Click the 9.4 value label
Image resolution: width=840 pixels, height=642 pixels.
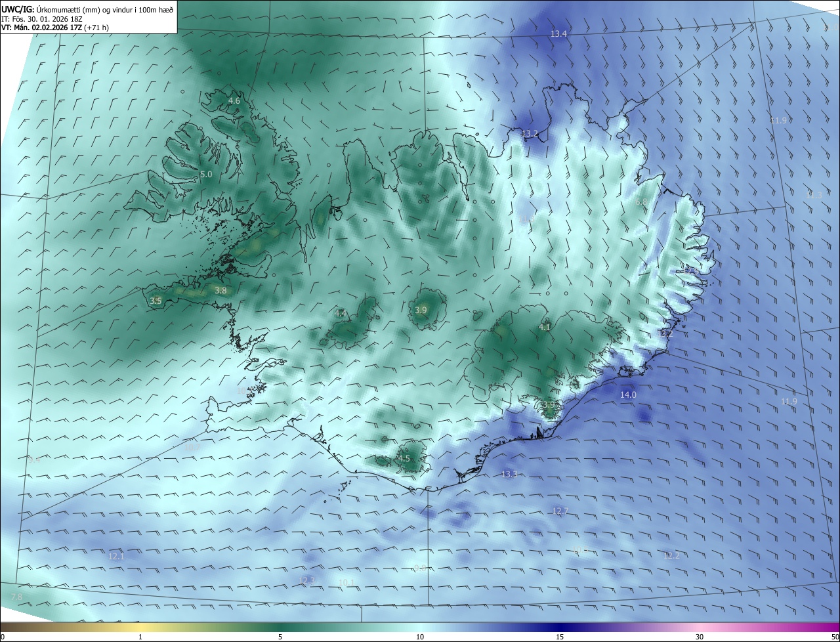pos(33,460)
